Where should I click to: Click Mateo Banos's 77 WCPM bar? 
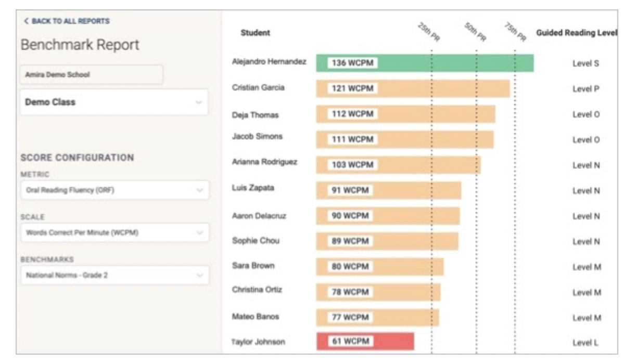coord(377,317)
